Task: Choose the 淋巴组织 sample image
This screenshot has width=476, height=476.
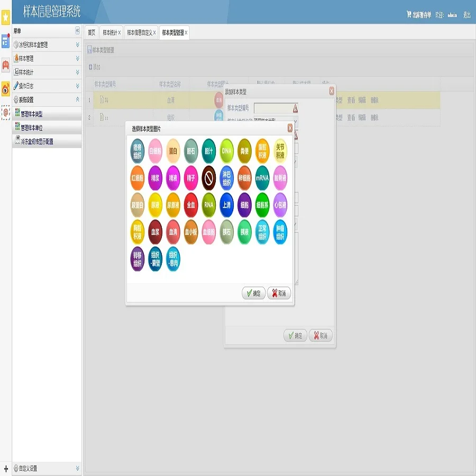Action: point(227,178)
